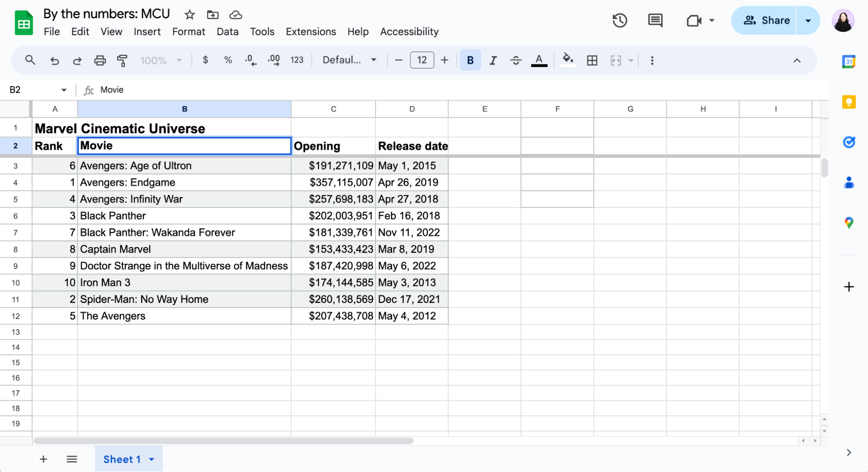This screenshot has height=472, width=868.
Task: Click the horizontal scrollbar
Action: pyautogui.click(x=223, y=441)
